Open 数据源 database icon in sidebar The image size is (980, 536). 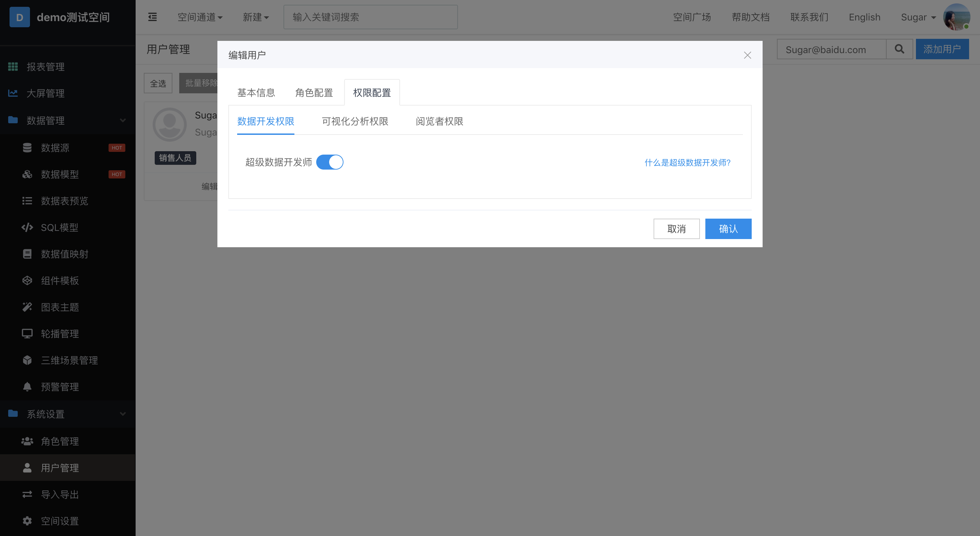tap(27, 147)
